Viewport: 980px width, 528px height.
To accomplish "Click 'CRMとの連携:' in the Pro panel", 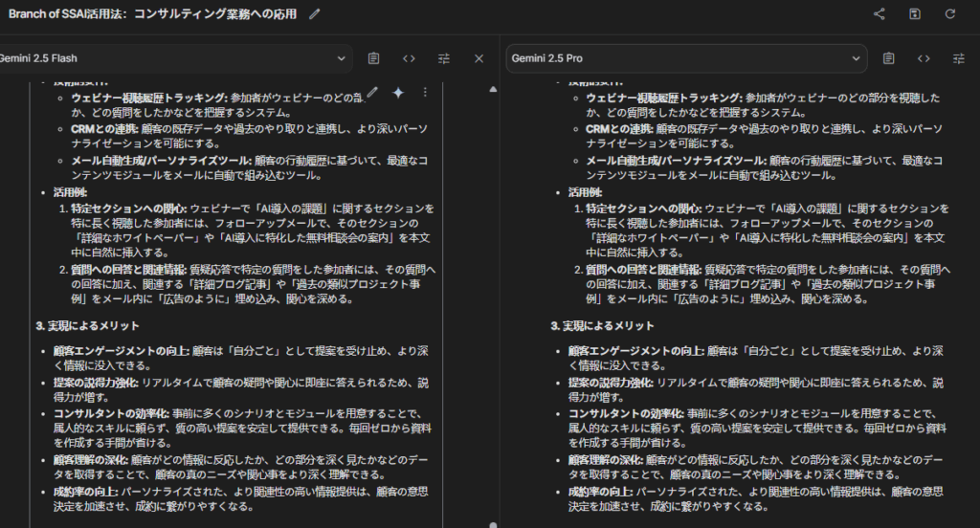I will pos(619,129).
